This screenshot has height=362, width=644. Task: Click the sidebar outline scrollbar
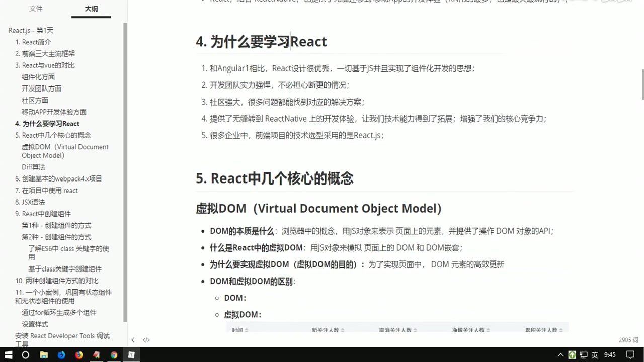125,171
